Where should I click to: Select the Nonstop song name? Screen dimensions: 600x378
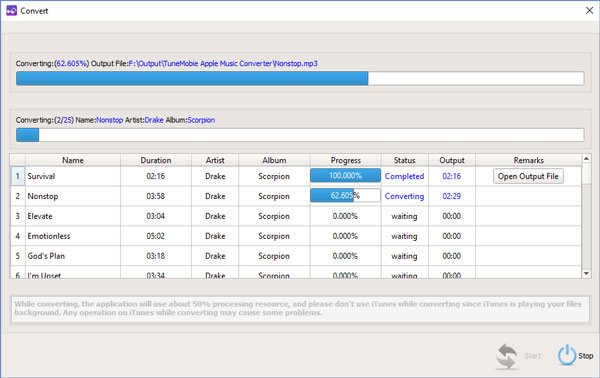click(x=43, y=196)
